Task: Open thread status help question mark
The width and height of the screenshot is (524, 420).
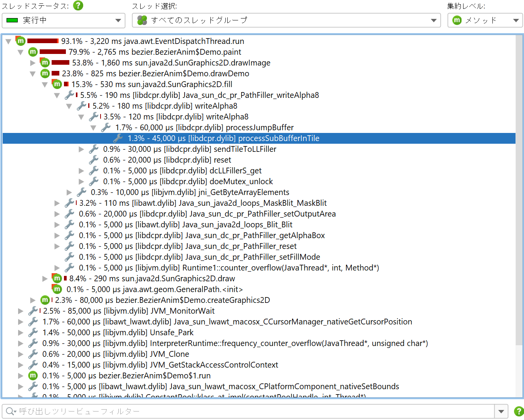Action: (78, 5)
